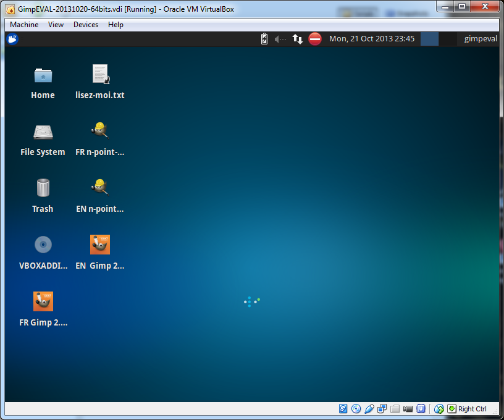Click the date and time clock
Viewport: 504px width, 420px height.
pyautogui.click(x=372, y=39)
